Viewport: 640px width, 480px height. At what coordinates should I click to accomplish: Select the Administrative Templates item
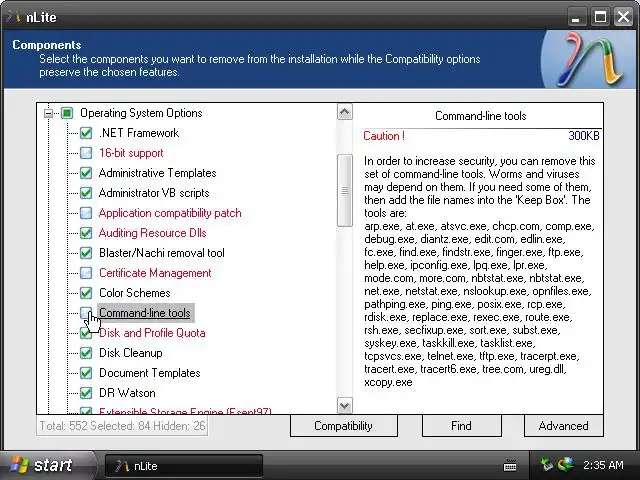point(158,173)
